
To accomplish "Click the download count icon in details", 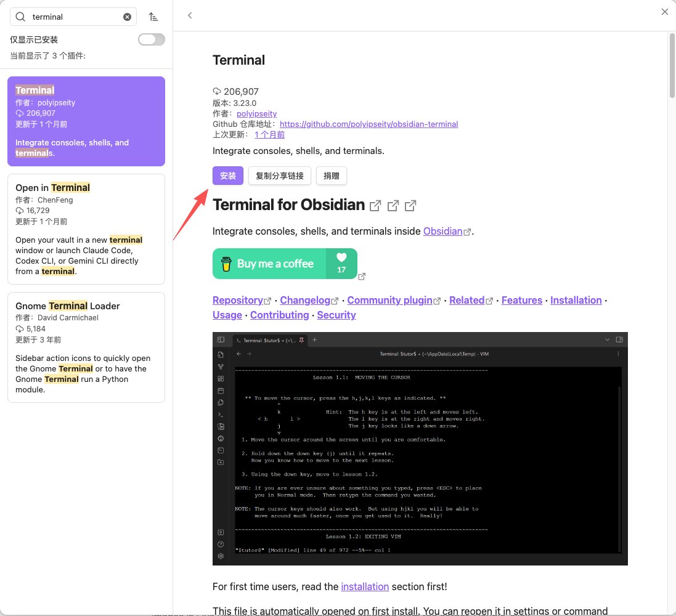I will 216,91.
